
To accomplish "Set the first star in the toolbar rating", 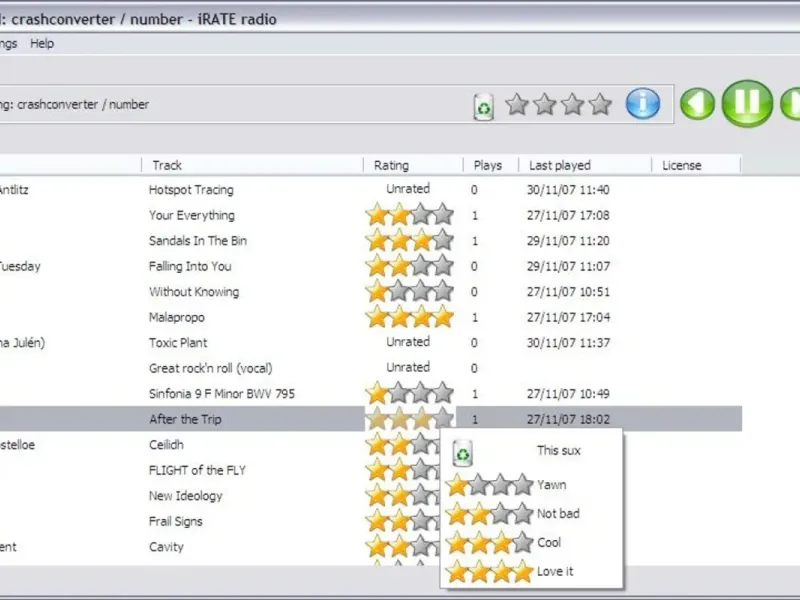I will click(x=517, y=104).
